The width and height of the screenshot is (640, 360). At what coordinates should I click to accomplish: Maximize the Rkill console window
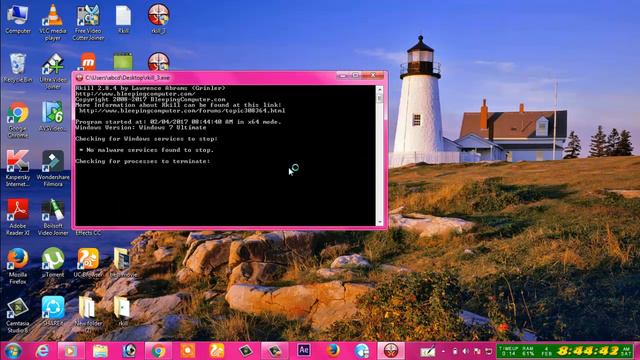click(x=356, y=76)
